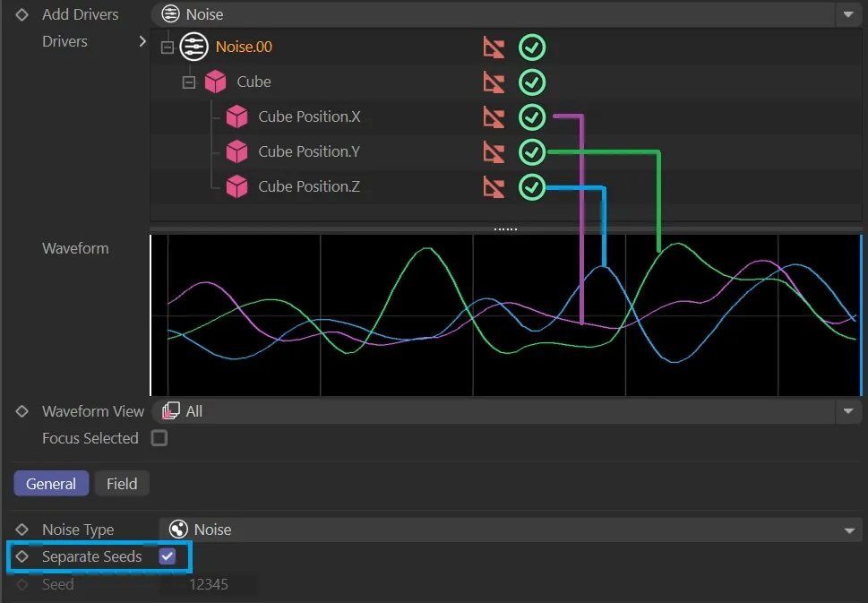
Task: Click the Cube Position.Z cube icon
Action: [x=236, y=187]
